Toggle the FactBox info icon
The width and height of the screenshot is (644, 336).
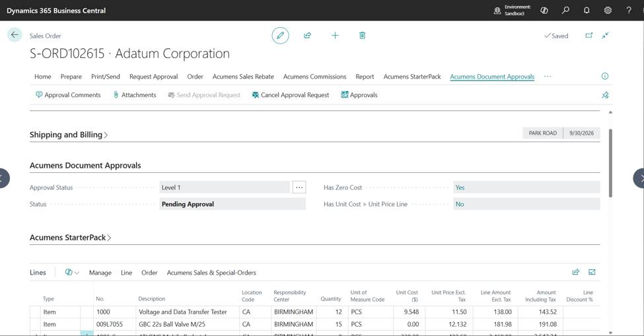[x=605, y=77]
